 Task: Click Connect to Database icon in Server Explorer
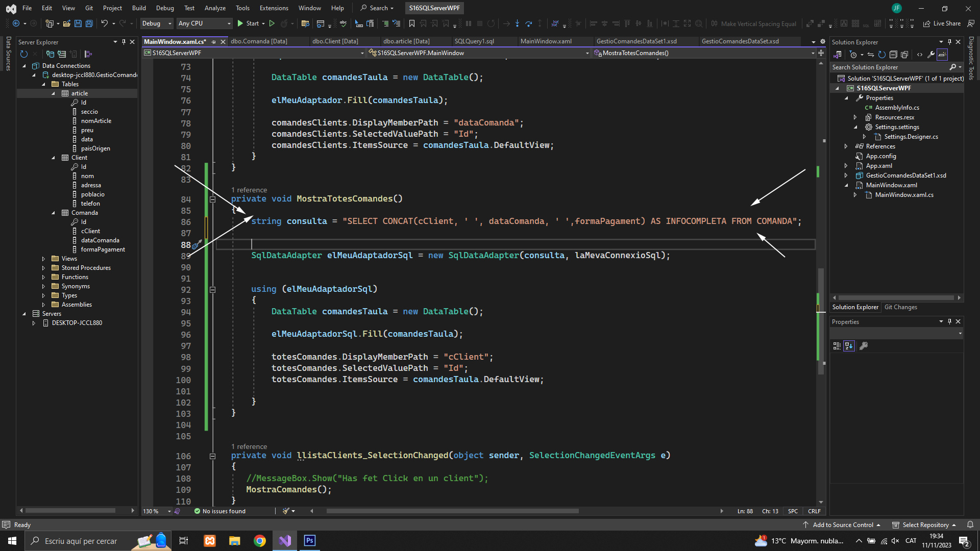[x=50, y=54]
